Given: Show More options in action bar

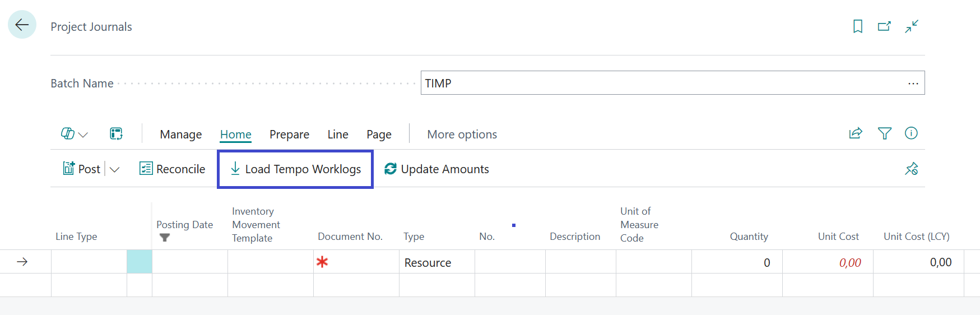Looking at the screenshot, I should point(462,135).
